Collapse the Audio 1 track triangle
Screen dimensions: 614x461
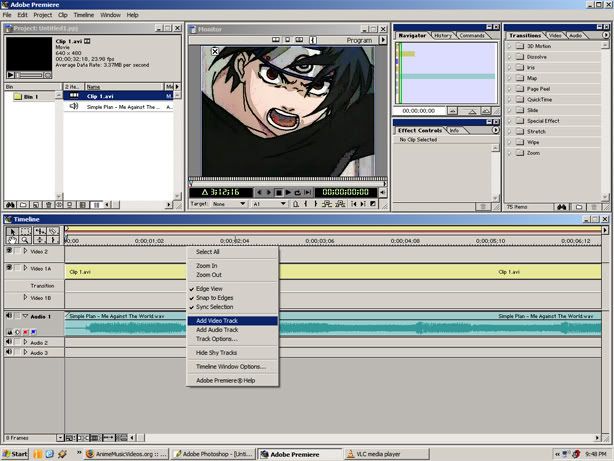[x=25, y=316]
